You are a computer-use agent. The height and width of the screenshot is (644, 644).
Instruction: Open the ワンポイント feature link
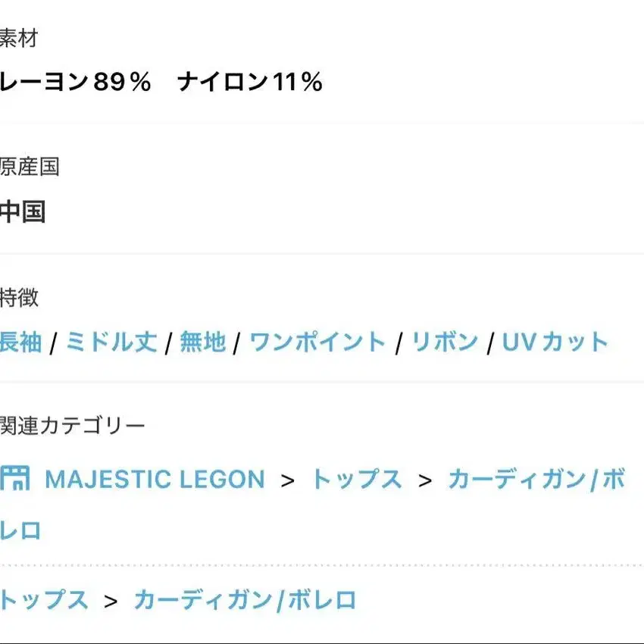tap(317, 342)
